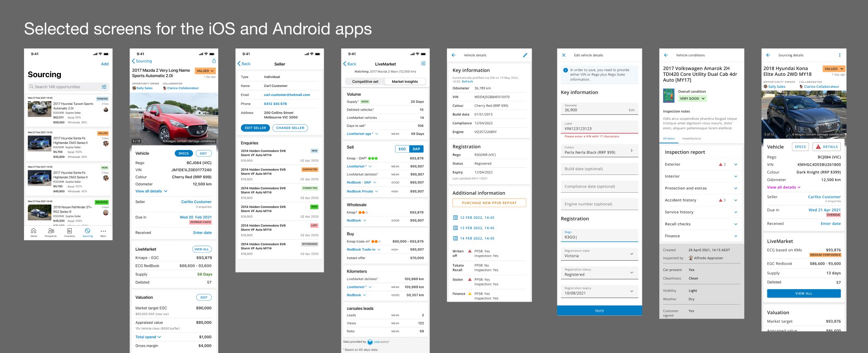Open the 13 FEB 2022 PPSR report
Screen dimensions: 868x353
(474, 228)
